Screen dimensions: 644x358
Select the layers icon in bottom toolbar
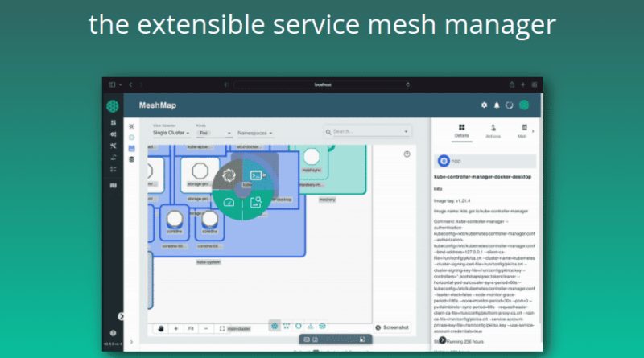(323, 327)
